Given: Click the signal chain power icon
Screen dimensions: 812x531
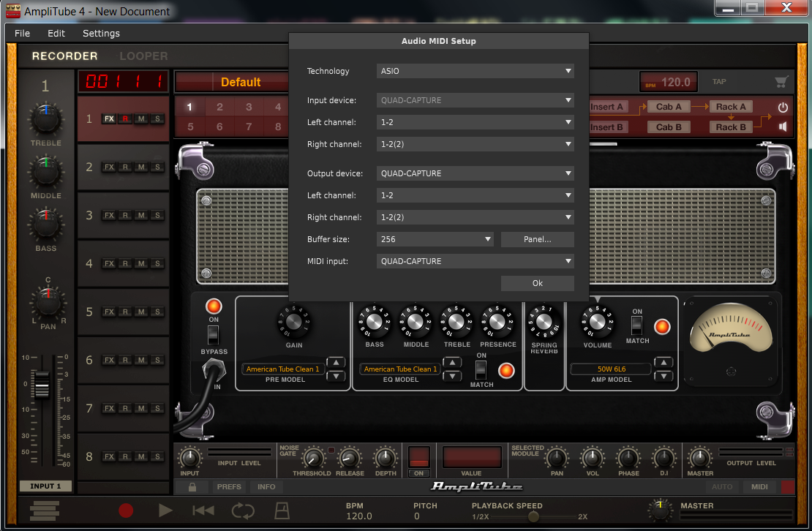Looking at the screenshot, I should click(x=783, y=107).
